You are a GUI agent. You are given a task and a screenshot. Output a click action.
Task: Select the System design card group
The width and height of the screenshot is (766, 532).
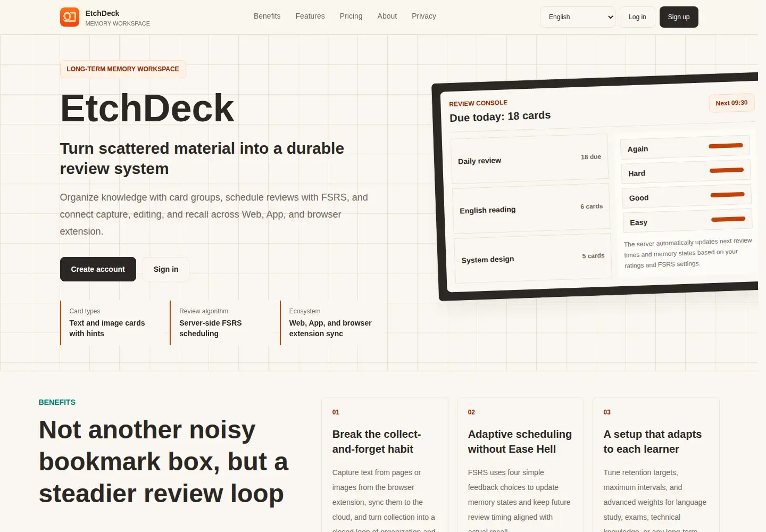click(x=532, y=258)
